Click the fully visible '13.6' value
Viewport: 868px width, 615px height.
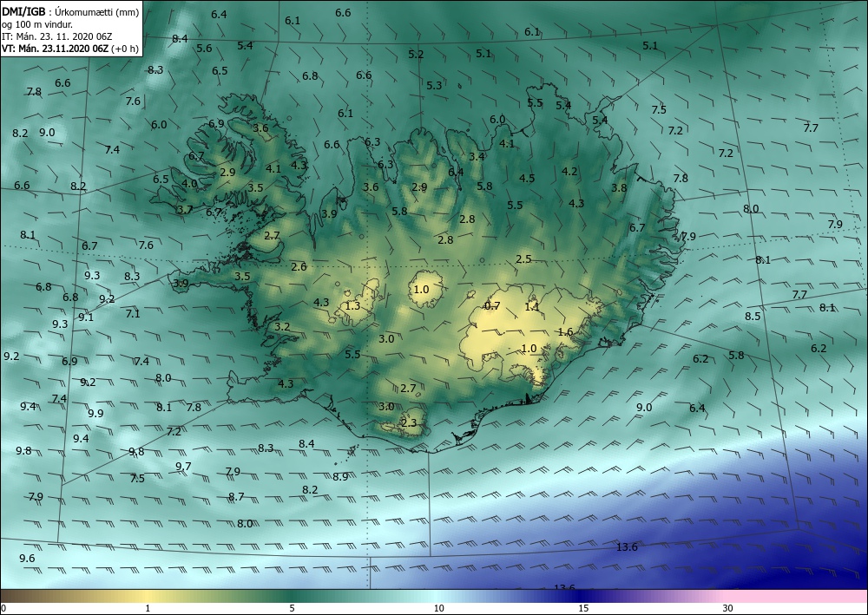tap(628, 547)
